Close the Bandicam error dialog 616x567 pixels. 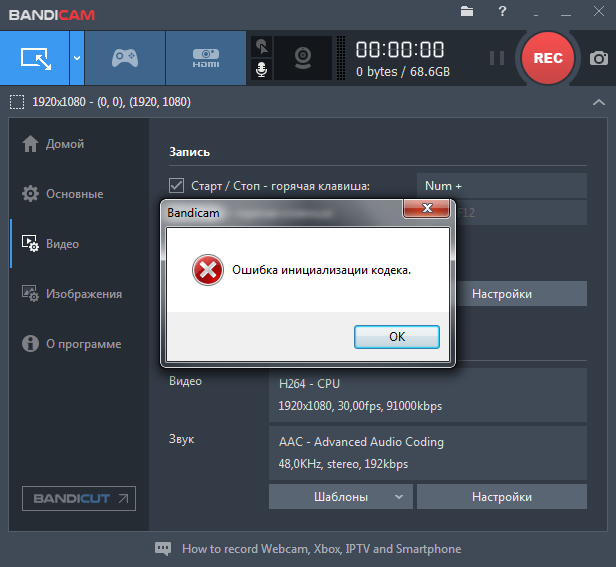click(x=427, y=208)
